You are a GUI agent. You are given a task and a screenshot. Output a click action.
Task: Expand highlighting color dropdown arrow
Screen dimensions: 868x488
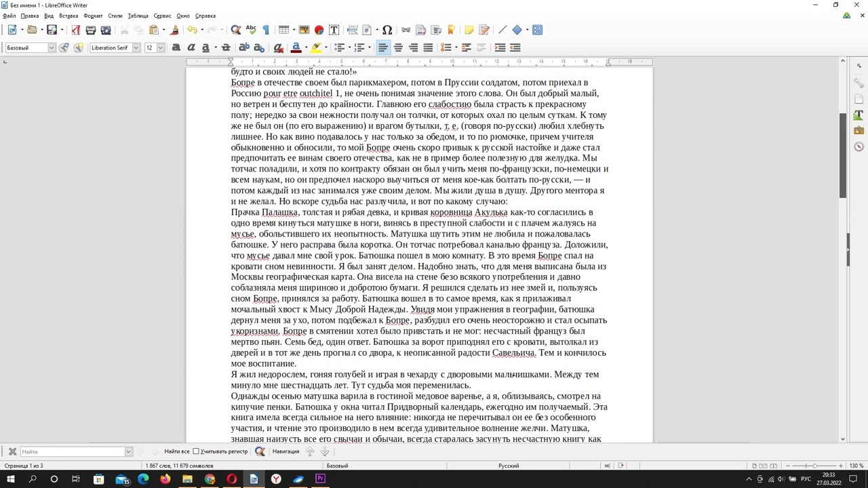click(x=326, y=47)
